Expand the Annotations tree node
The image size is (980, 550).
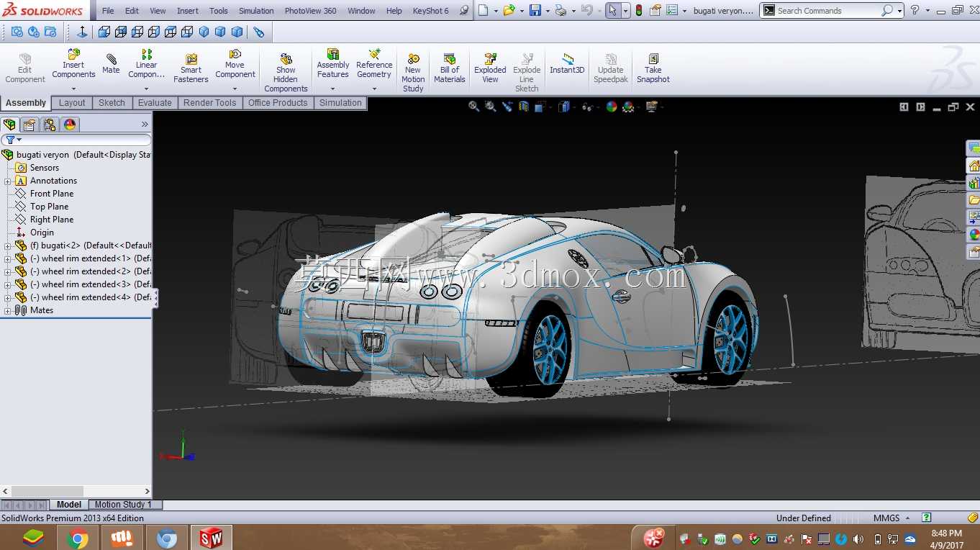pyautogui.click(x=8, y=181)
